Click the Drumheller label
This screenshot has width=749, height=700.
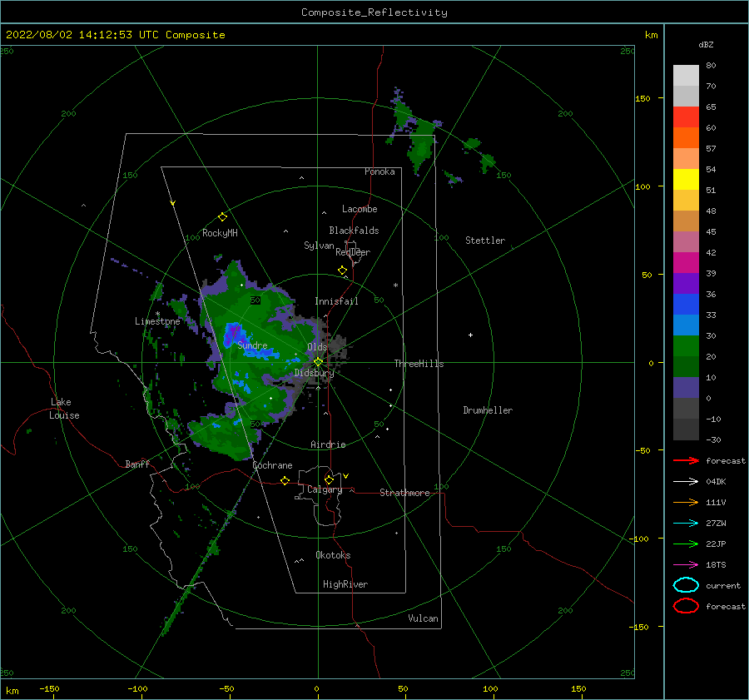488,410
